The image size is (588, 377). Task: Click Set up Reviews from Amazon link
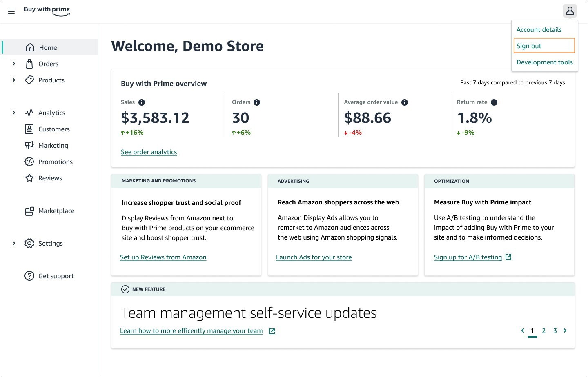(163, 257)
